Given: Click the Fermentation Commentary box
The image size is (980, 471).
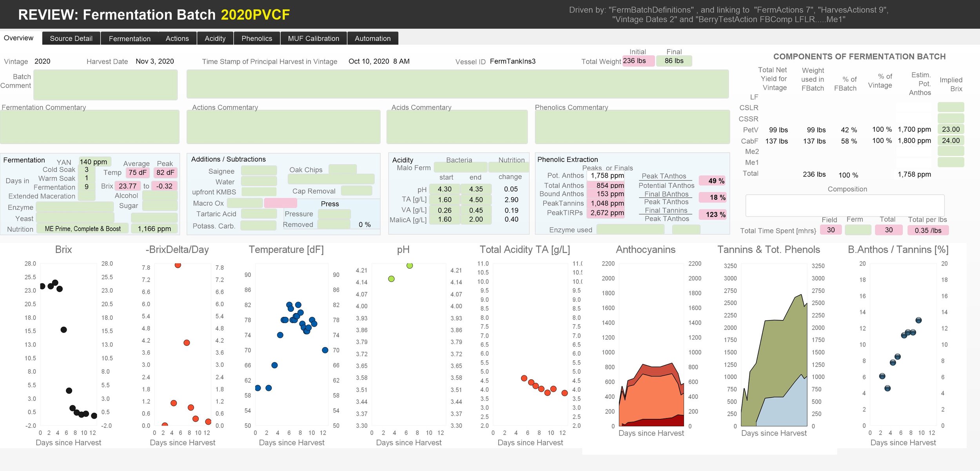Looking at the screenshot, I should 90,127.
